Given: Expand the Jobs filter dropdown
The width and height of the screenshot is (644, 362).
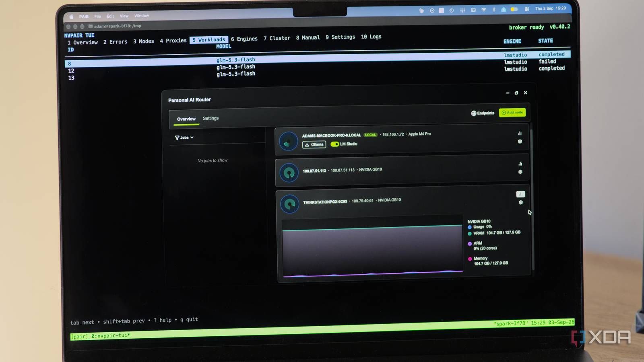Looking at the screenshot, I should pos(184,138).
